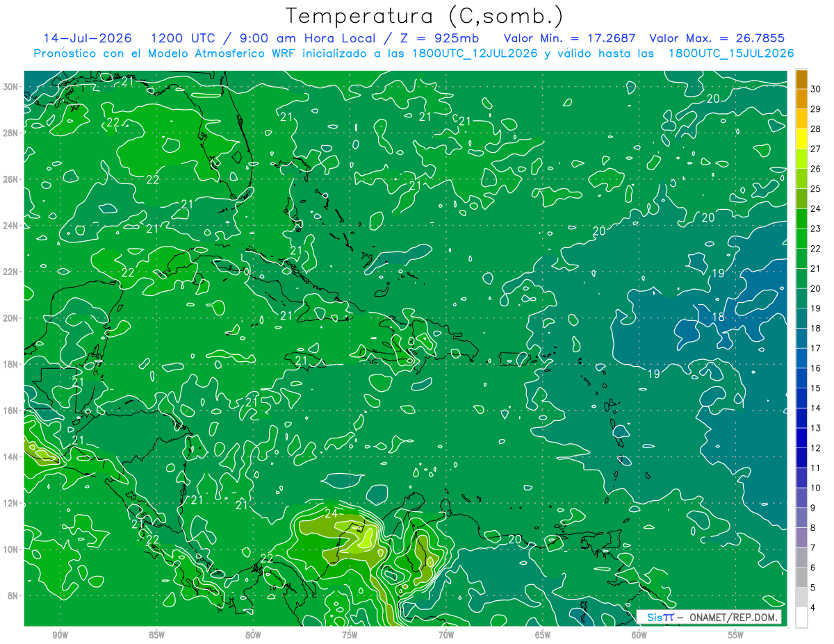Screen dimensions: 834x644
Task: Click the "24" contour label on the map
Action: [x=331, y=514]
